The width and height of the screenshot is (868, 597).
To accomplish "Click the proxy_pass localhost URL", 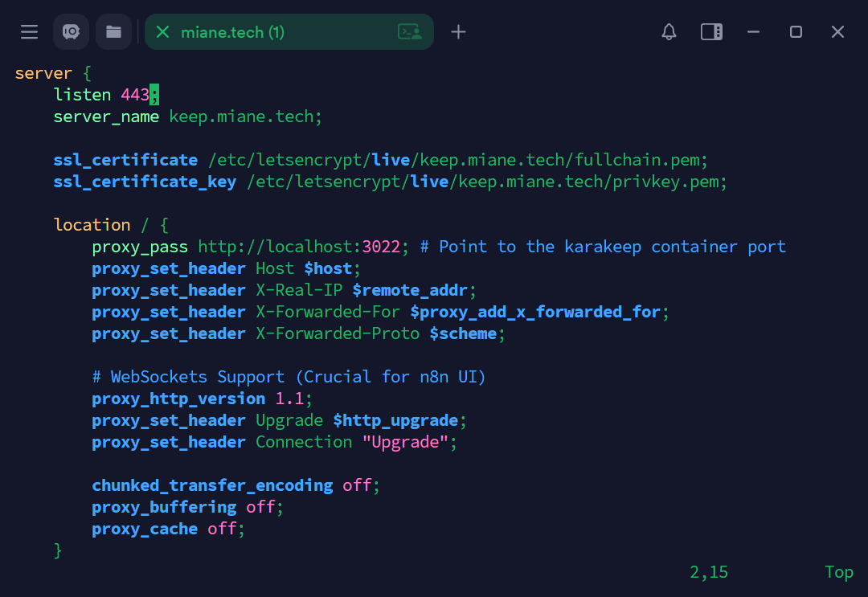I will pyautogui.click(x=299, y=247).
